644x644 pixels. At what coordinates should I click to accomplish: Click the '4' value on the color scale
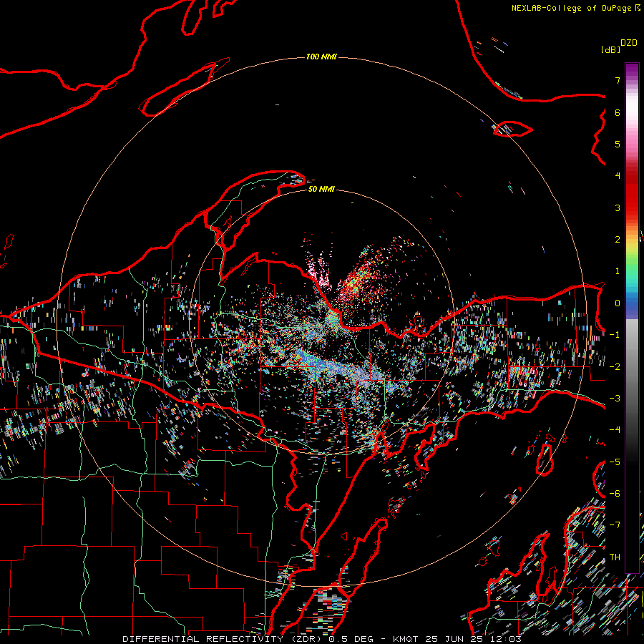618,176
